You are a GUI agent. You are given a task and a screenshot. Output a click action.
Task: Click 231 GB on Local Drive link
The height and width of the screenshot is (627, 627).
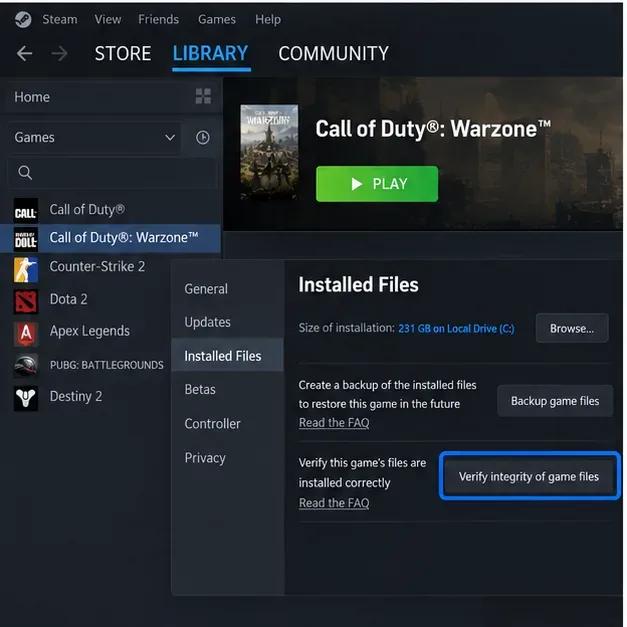(x=456, y=329)
